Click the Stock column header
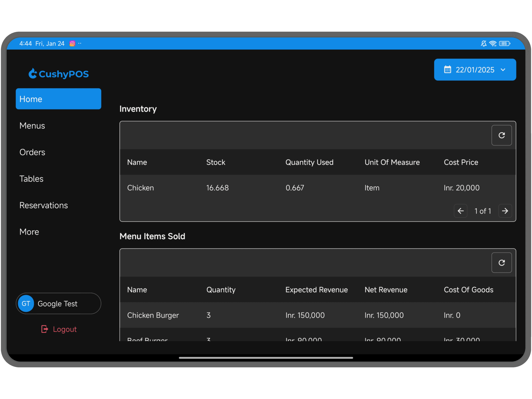 (216, 162)
